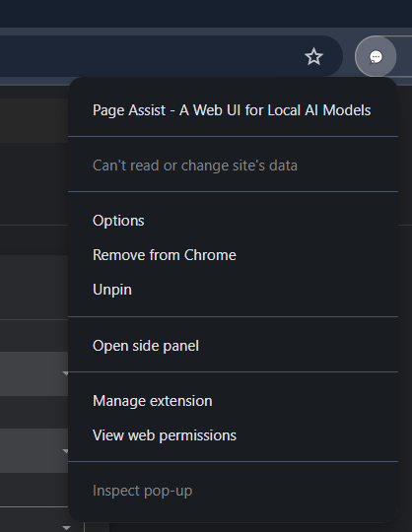Click the Page Assist chat bubble extension icon
Viewport: 412px width, 532px height.
[x=376, y=57]
